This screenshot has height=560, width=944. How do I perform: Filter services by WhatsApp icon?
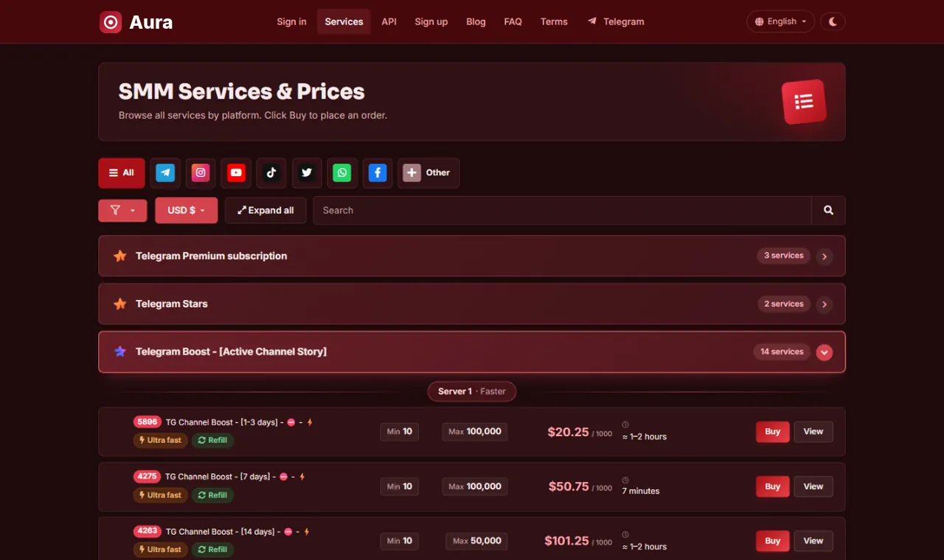click(342, 173)
